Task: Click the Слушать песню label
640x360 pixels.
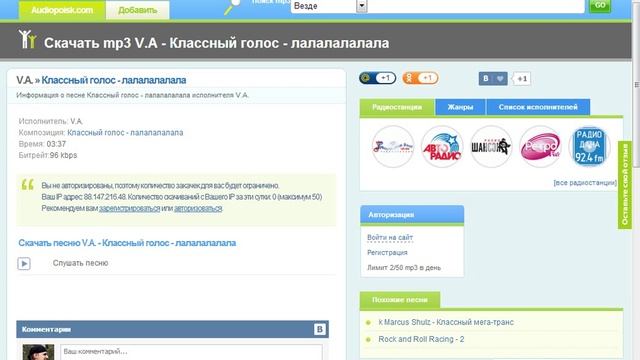Action: pyautogui.click(x=80, y=263)
